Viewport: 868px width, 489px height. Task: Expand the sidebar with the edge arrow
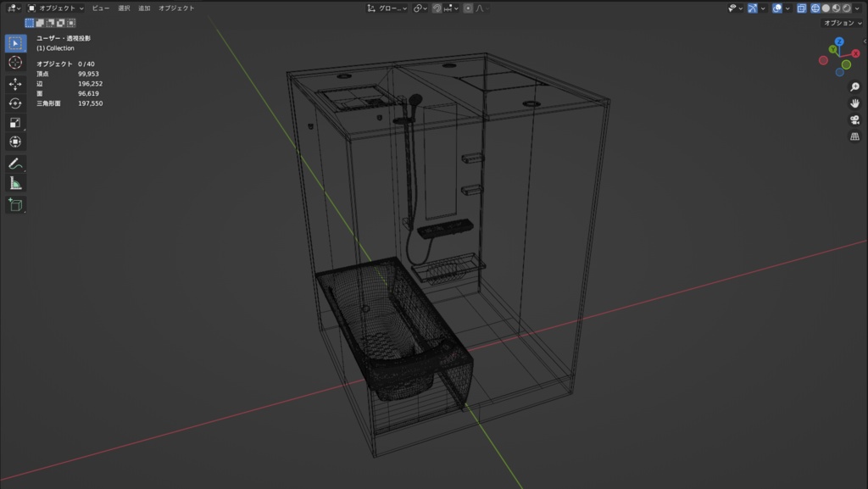[865, 42]
